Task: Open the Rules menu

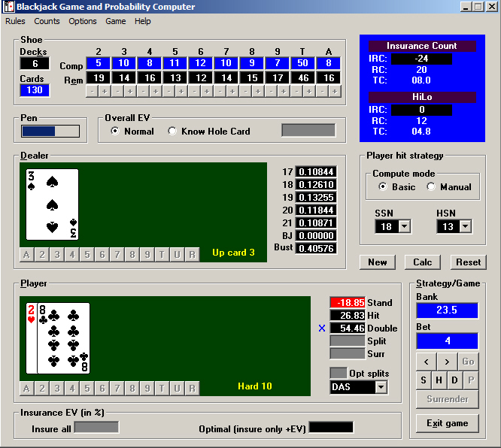Action: click(x=15, y=22)
